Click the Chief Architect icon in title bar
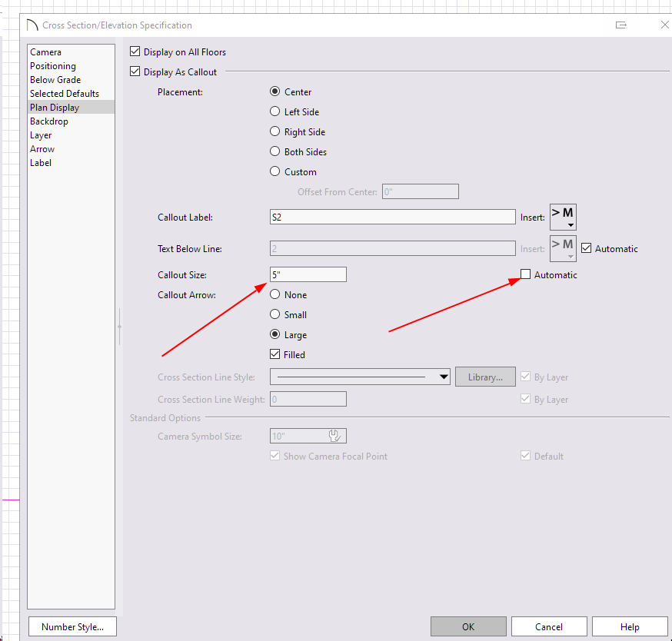 tap(32, 25)
